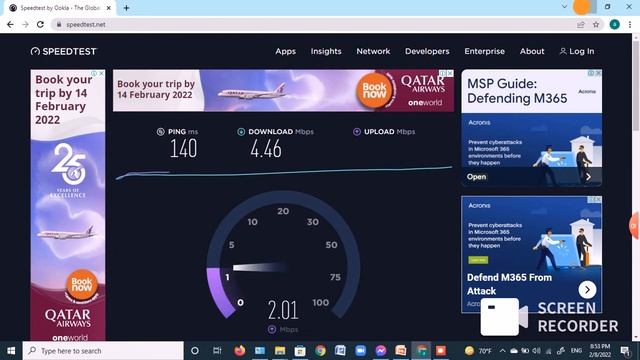The height and width of the screenshot is (360, 640).
Task: Open Messenger from the taskbar
Action: click(x=381, y=351)
